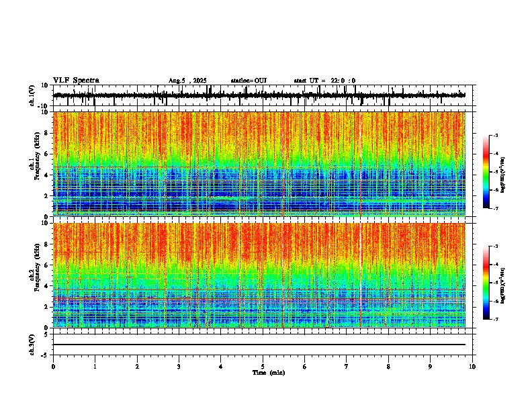The width and height of the screenshot is (532, 411).
Task: Click time axis tick label "10"
Action: pos(472,367)
